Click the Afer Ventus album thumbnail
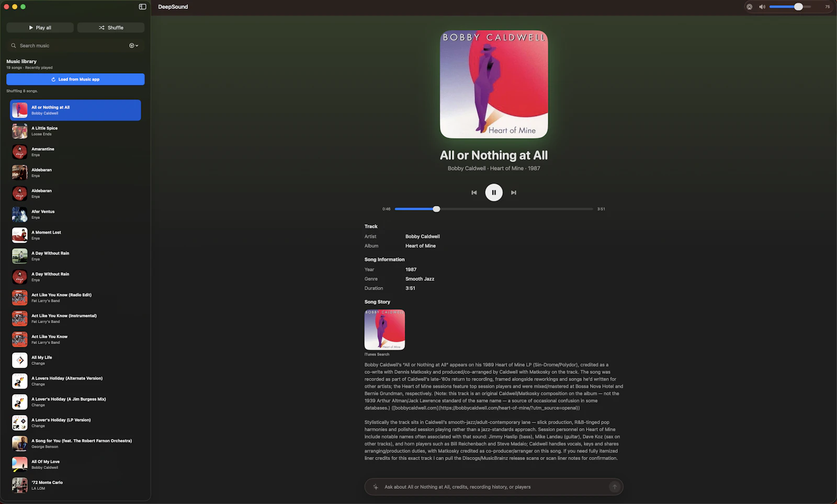Image resolution: width=837 pixels, height=504 pixels. [x=20, y=214]
